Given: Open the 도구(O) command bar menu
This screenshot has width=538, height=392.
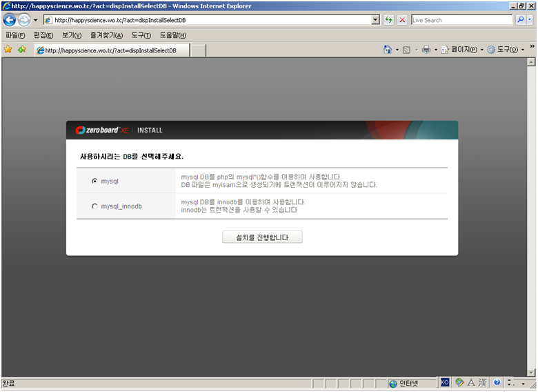Looking at the screenshot, I should click(506, 50).
